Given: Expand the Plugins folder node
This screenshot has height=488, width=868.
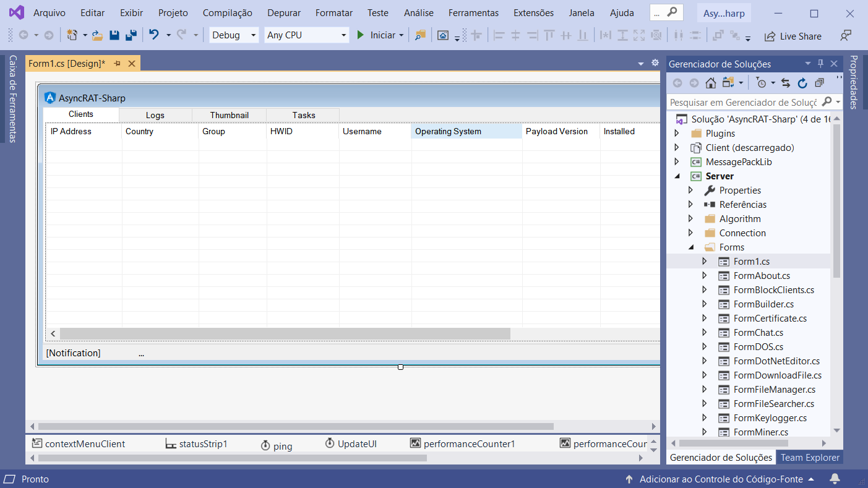Looking at the screenshot, I should (x=676, y=133).
